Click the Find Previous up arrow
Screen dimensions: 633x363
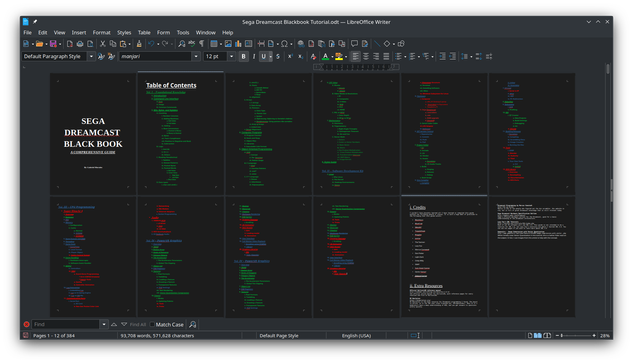tap(114, 324)
